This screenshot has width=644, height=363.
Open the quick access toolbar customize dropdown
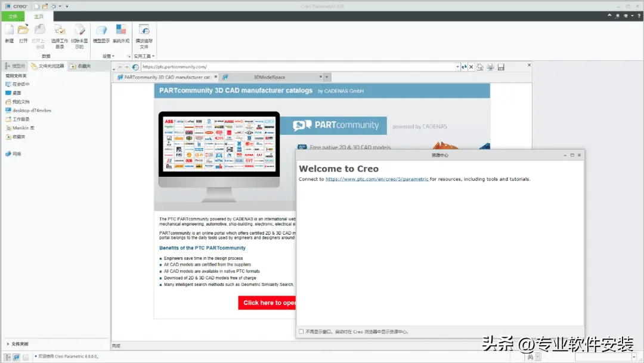pyautogui.click(x=67, y=6)
